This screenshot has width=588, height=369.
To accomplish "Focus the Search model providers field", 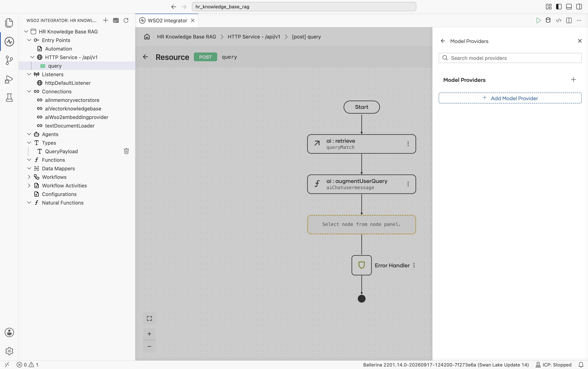I will click(x=510, y=58).
